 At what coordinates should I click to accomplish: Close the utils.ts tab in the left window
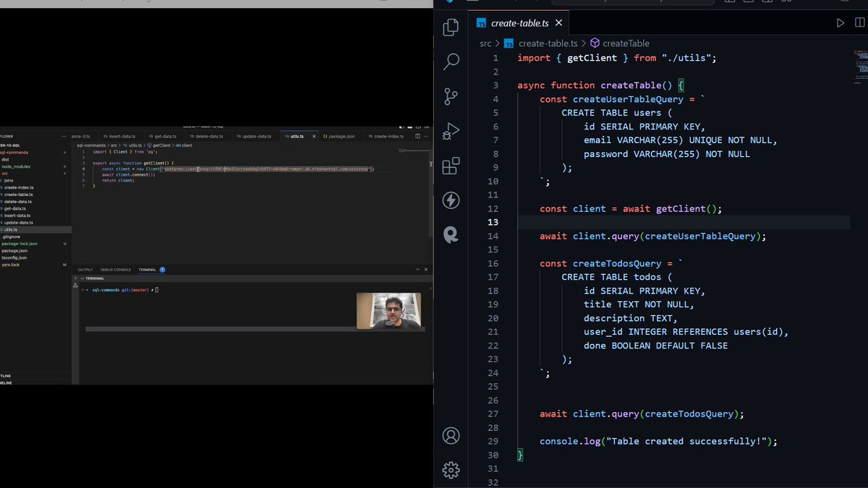pyautogui.click(x=313, y=136)
